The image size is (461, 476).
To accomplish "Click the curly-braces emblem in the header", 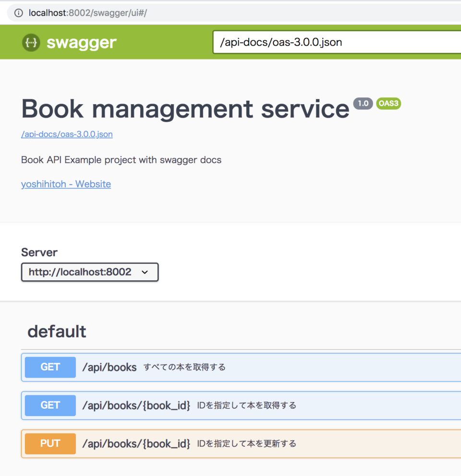I will (30, 42).
